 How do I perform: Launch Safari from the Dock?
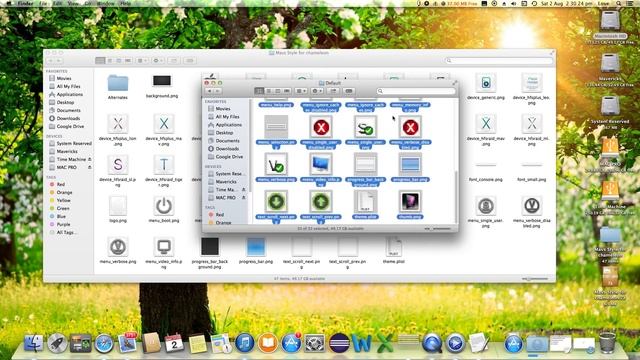[104, 343]
